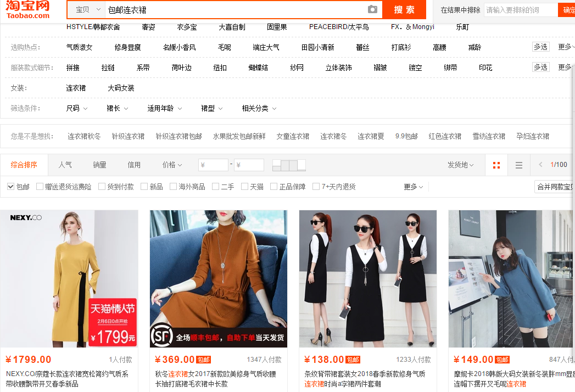Viewport: 575px width, 392px height.
Task: Click the price range distribution bar
Action: [289, 165]
